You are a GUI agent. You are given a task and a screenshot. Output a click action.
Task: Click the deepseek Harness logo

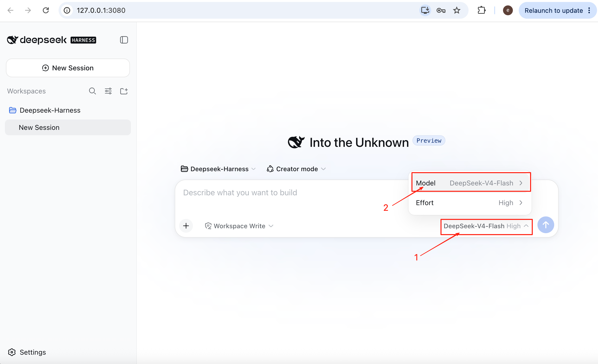click(x=51, y=40)
